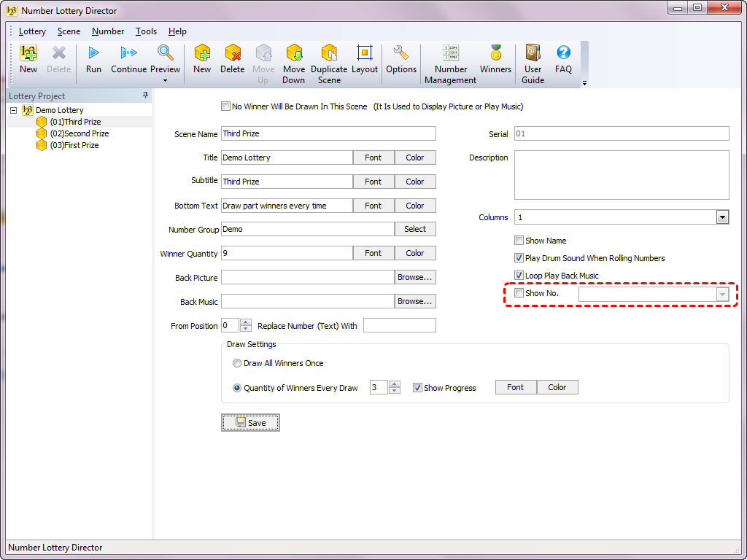The width and height of the screenshot is (747, 560).
Task: Open the User Guide book icon
Action: point(533,53)
